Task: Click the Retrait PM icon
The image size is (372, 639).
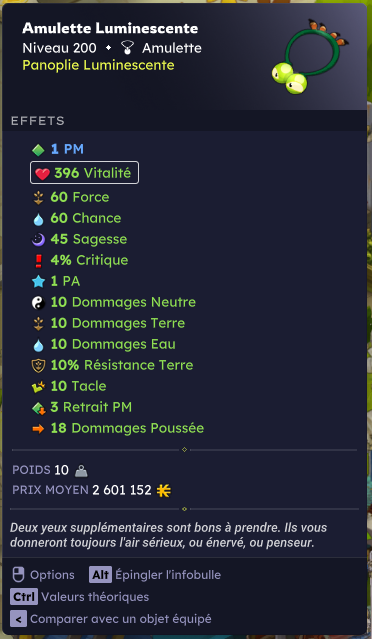Action: 39,408
